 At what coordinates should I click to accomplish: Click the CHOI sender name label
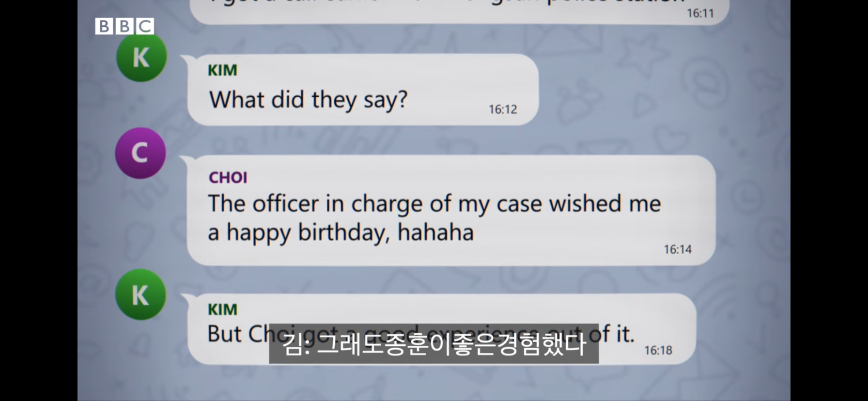pyautogui.click(x=228, y=178)
